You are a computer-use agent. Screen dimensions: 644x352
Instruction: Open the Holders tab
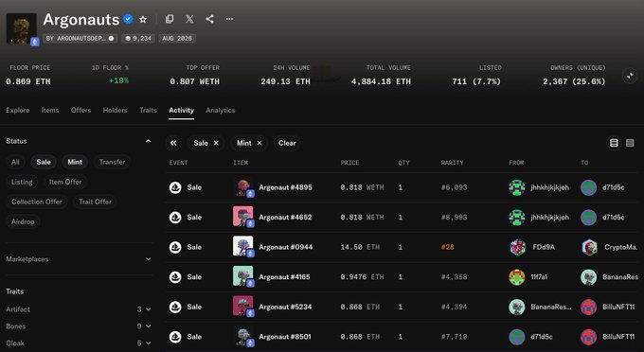[x=115, y=110]
